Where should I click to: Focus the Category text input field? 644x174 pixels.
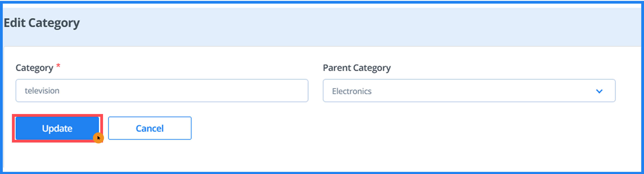(x=161, y=91)
